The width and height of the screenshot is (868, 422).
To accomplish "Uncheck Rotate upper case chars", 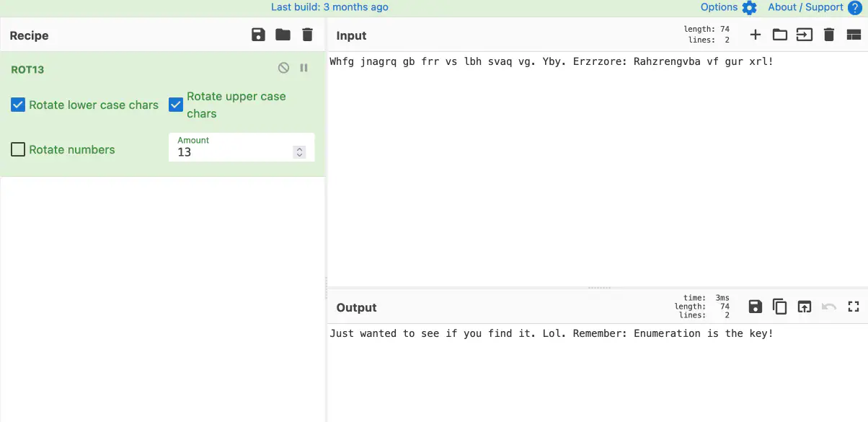I will [176, 105].
